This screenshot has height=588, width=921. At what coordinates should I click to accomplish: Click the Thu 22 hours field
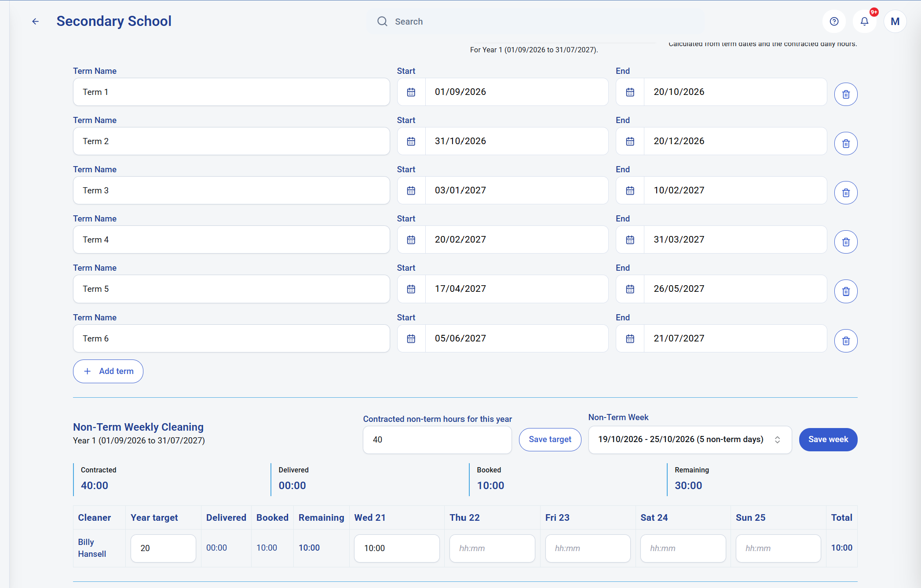(x=492, y=548)
